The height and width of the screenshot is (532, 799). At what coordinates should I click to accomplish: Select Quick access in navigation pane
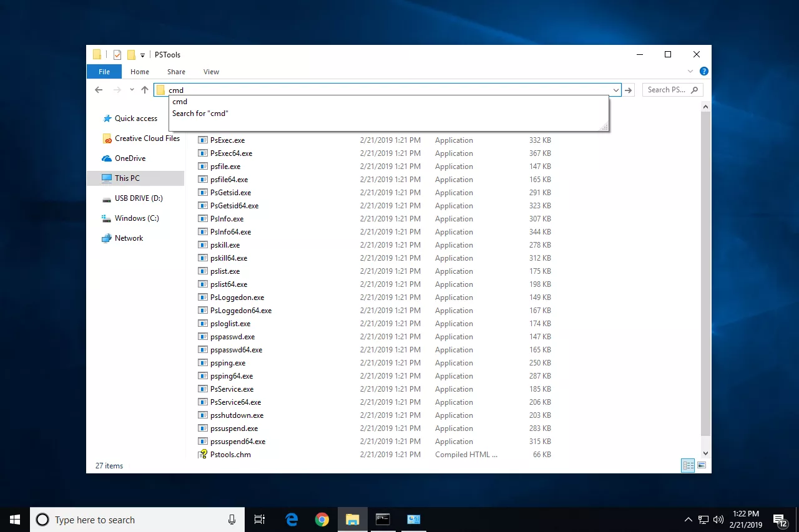pyautogui.click(x=135, y=118)
